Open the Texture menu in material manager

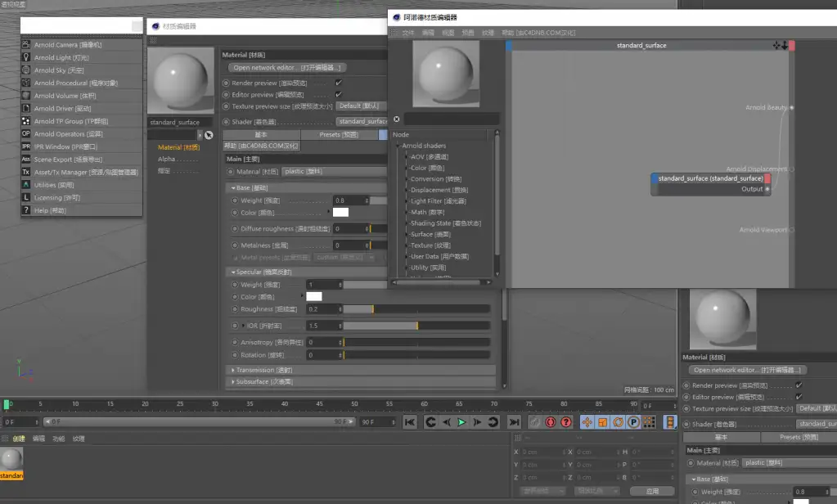click(x=79, y=439)
